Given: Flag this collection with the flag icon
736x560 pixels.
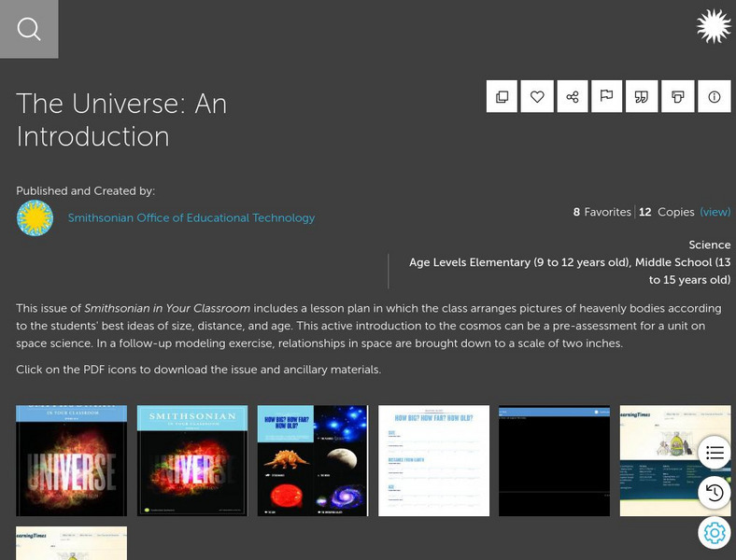Looking at the screenshot, I should (606, 97).
